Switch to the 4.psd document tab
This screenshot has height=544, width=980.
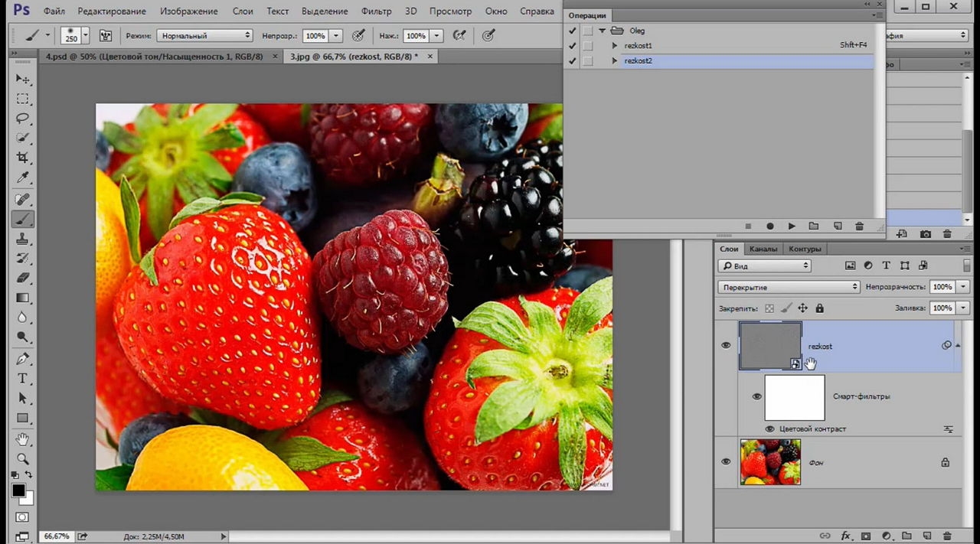click(154, 57)
